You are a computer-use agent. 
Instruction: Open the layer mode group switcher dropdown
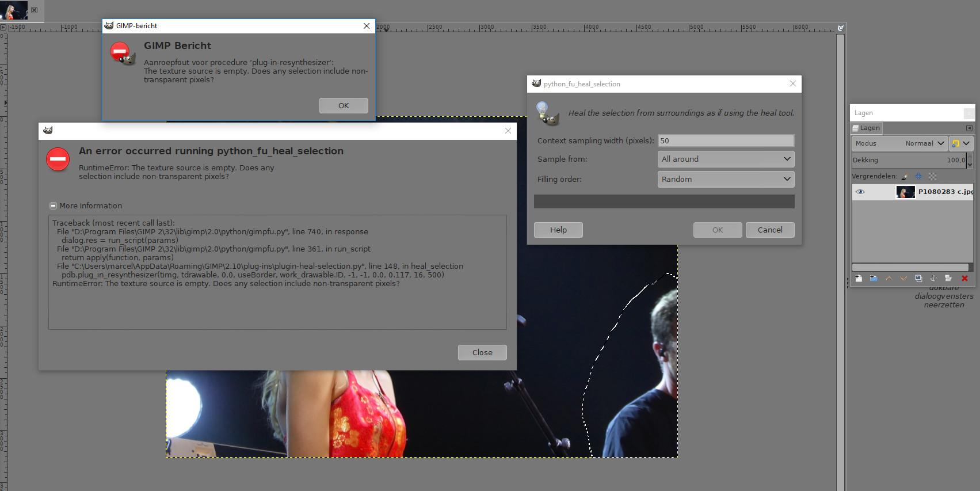[x=961, y=143]
